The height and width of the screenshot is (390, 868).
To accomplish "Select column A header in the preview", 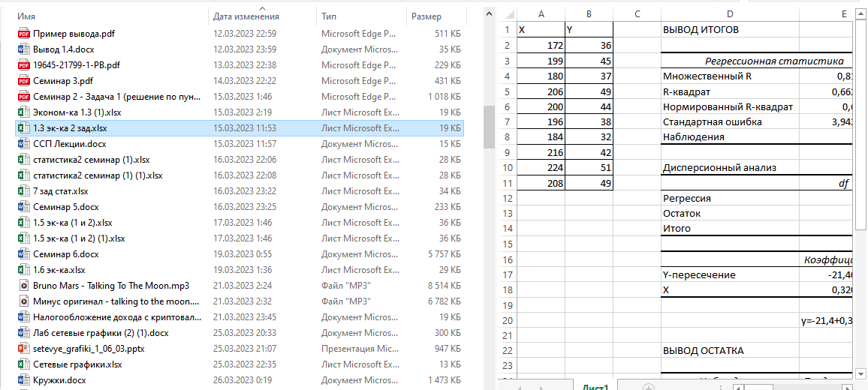I will point(541,13).
